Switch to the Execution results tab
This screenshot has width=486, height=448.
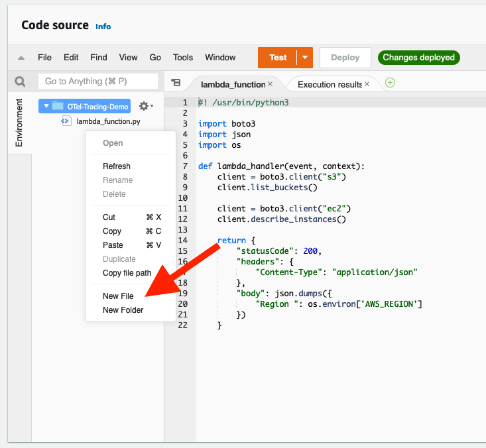tap(330, 84)
